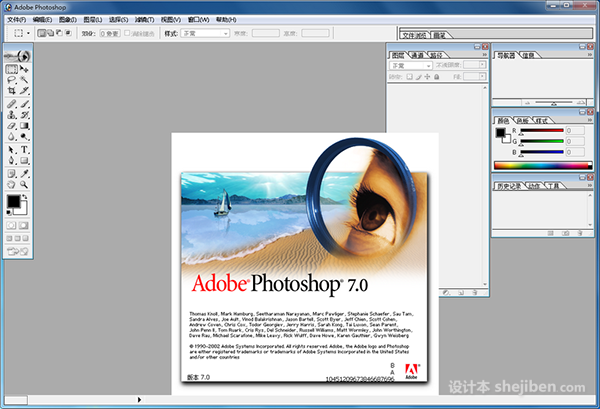
Task: Click the background color swatch in toolbox
Action: (23, 210)
